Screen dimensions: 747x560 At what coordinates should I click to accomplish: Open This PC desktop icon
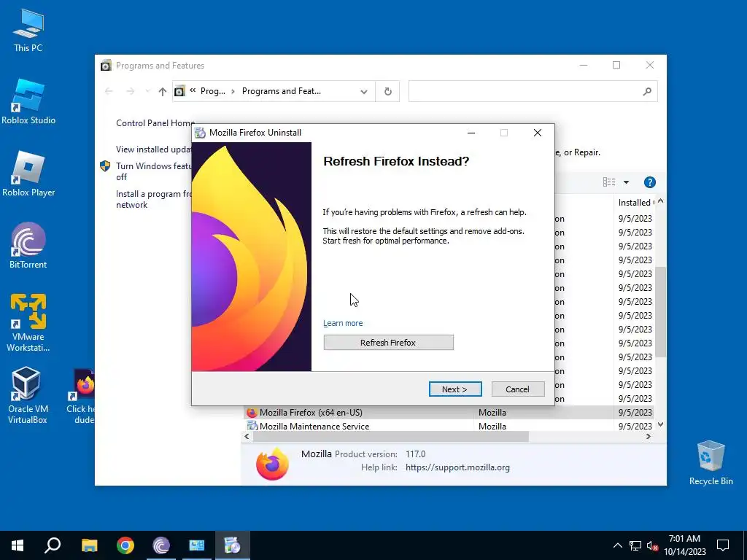pyautogui.click(x=28, y=31)
